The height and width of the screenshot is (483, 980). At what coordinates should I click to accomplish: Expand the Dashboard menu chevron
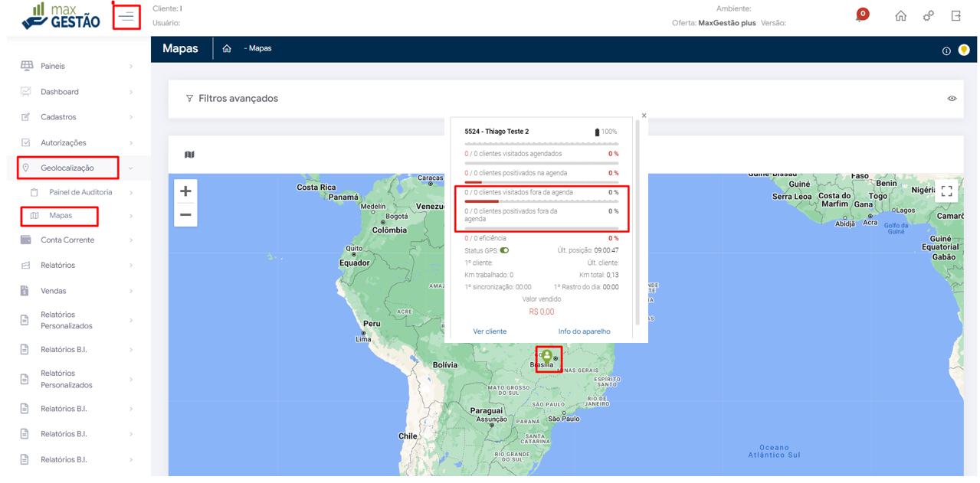pos(131,92)
